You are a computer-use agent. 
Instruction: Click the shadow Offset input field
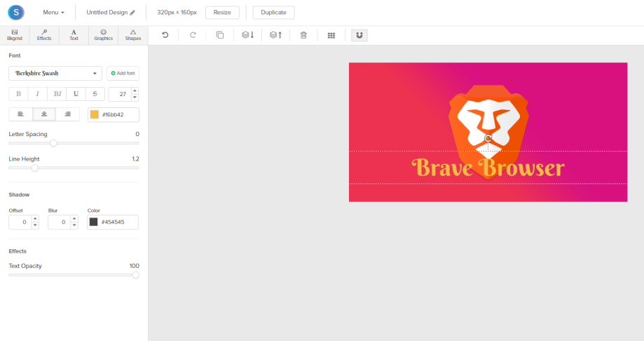click(20, 222)
